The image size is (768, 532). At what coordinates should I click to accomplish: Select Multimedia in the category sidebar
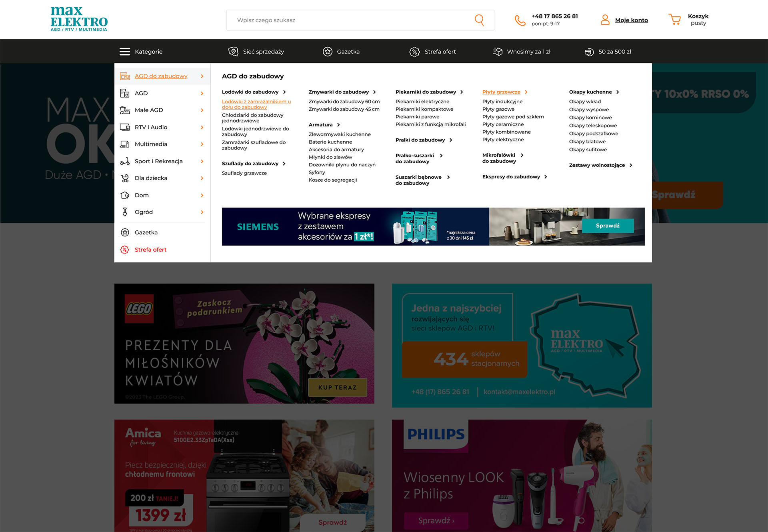click(151, 144)
